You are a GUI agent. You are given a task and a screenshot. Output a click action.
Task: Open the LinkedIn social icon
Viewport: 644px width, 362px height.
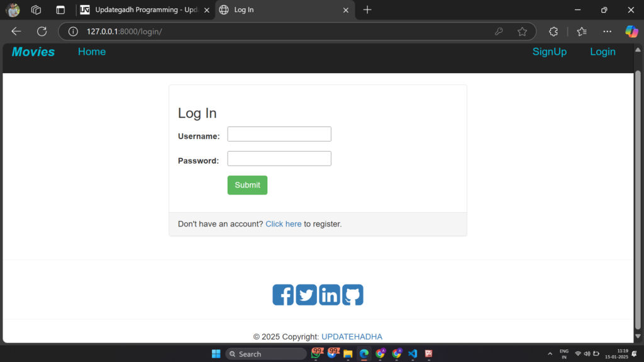(330, 295)
